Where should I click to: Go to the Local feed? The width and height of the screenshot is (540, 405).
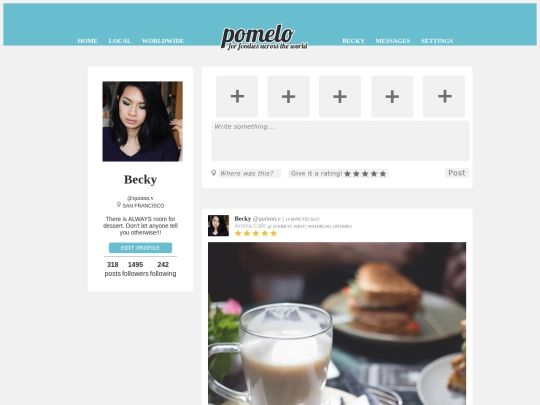(x=120, y=41)
